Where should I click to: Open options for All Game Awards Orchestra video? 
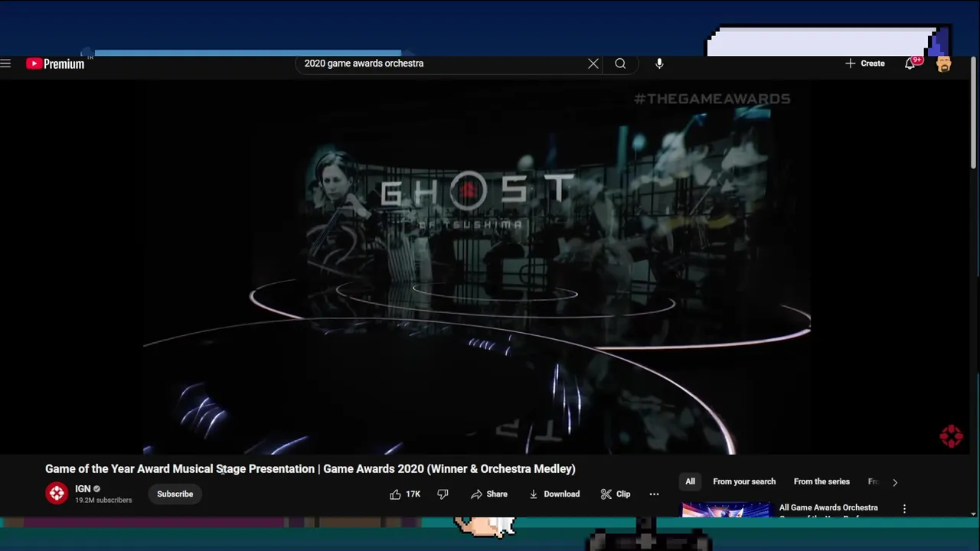click(x=904, y=508)
